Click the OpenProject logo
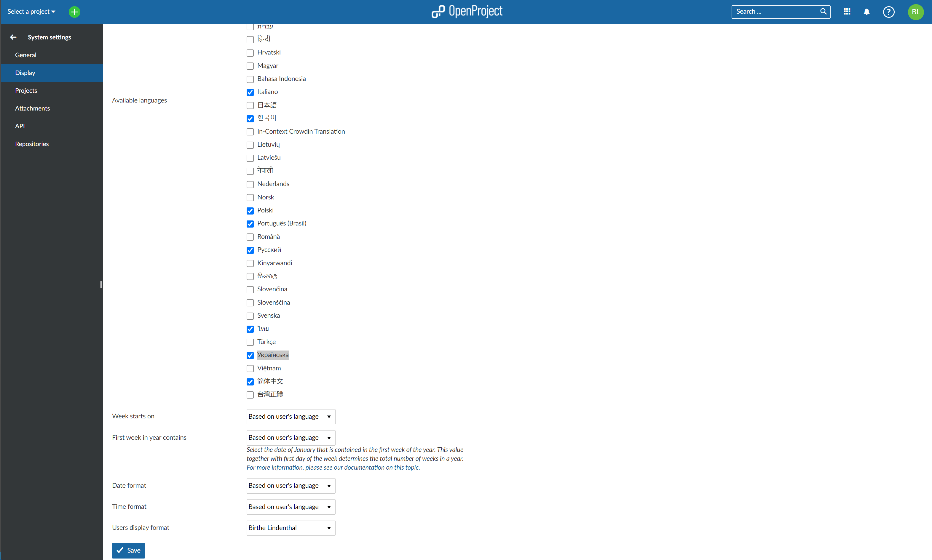 467,12
